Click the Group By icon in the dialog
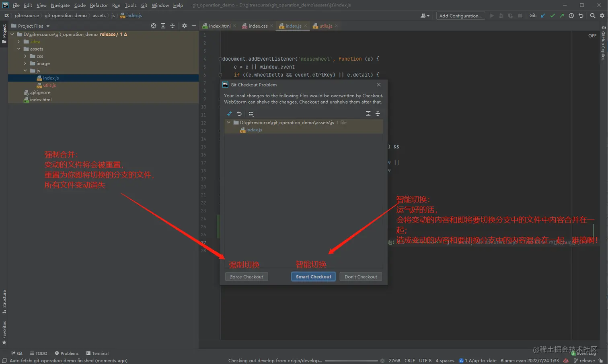Screen dimensions: 608x364 click(251, 114)
